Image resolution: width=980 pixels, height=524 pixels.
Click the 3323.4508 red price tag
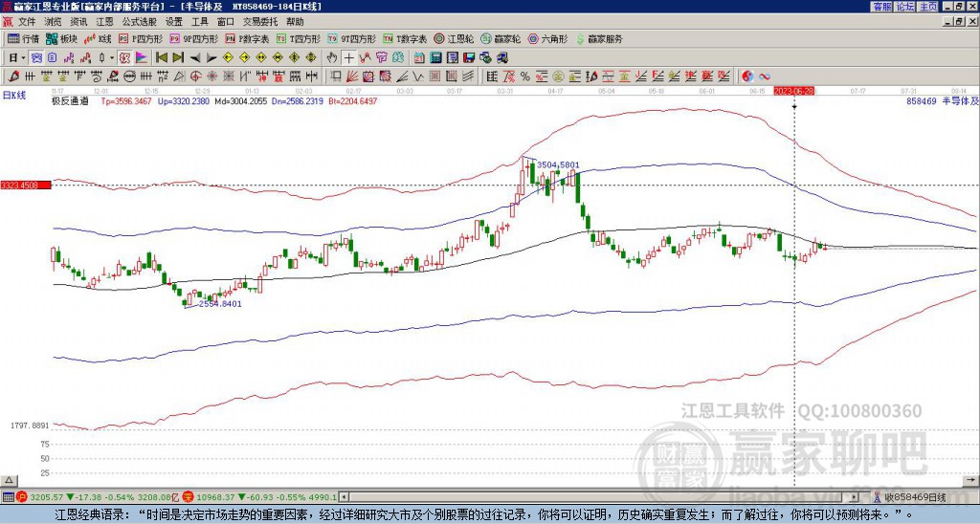[x=26, y=186]
